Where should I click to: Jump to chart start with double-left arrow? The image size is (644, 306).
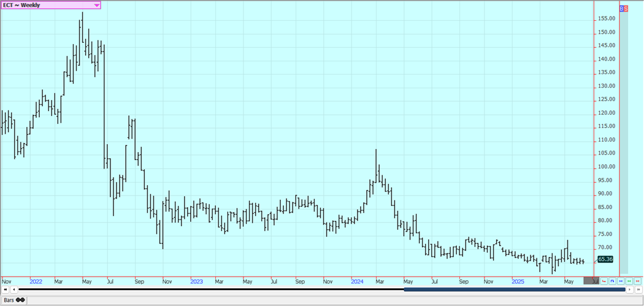[6, 289]
